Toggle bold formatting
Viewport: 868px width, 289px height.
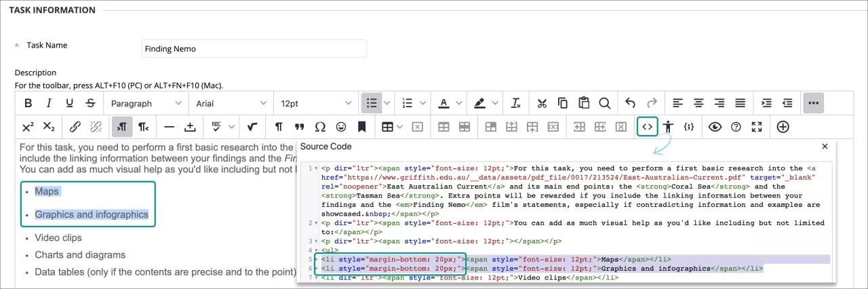point(28,103)
